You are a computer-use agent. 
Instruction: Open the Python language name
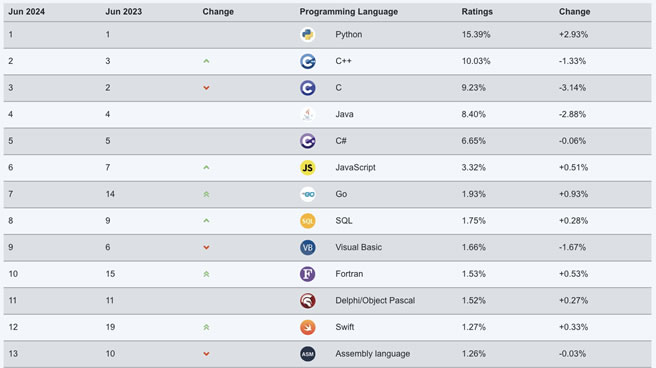348,34
